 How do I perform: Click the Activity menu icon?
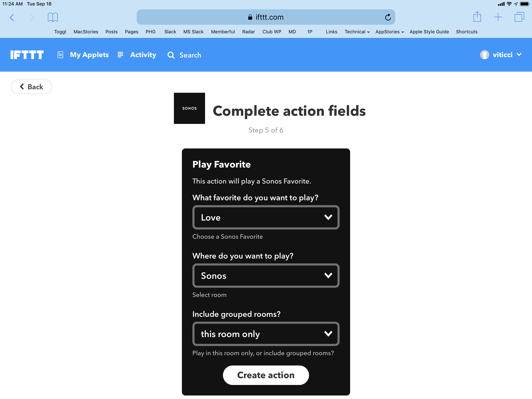pos(121,55)
